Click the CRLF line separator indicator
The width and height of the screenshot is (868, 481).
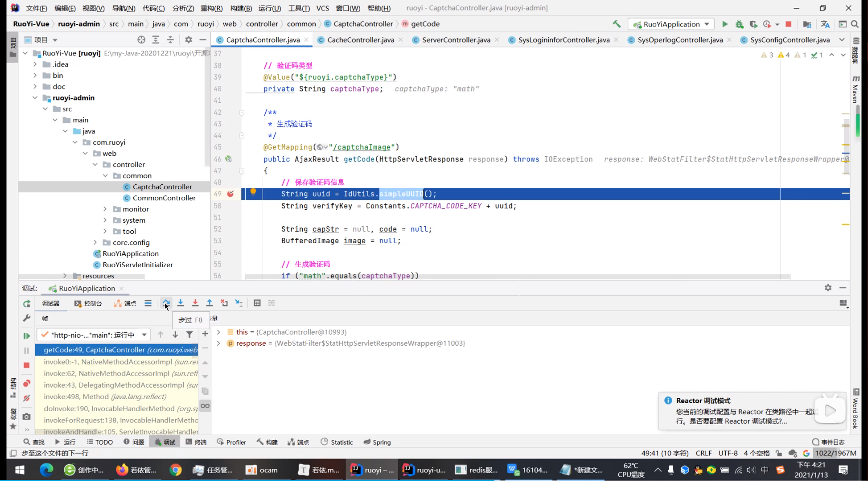tap(703, 453)
